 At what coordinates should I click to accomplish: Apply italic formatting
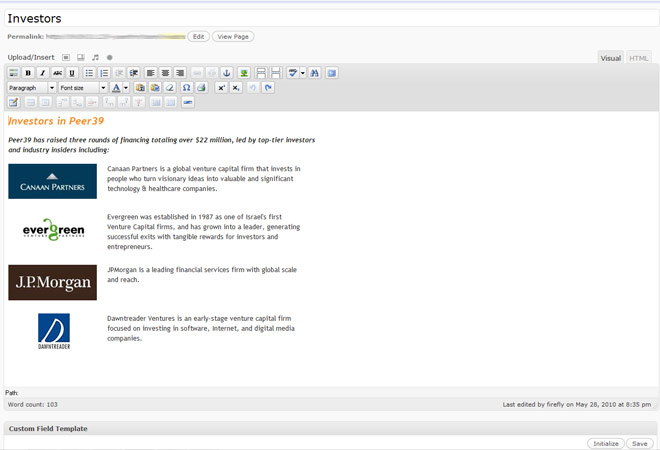(43, 73)
